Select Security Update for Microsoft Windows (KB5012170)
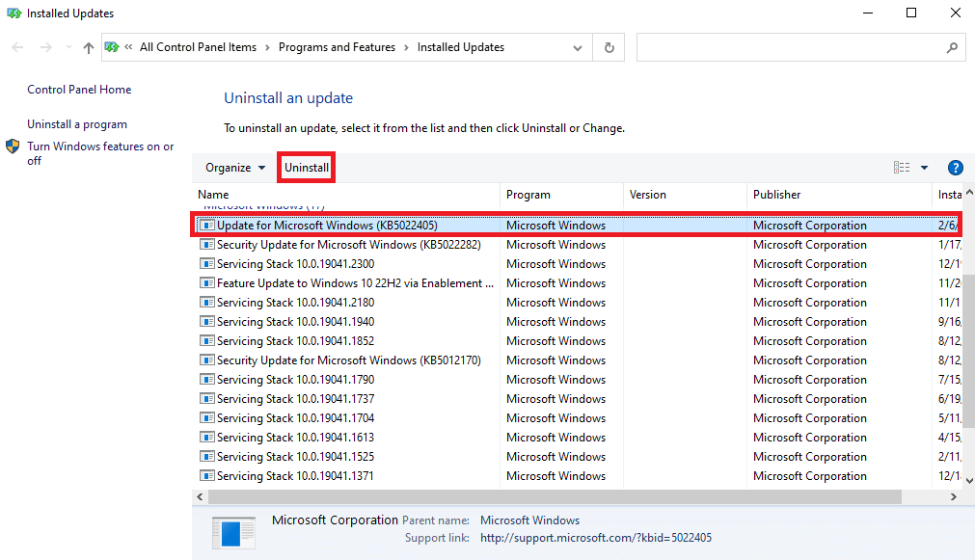Image resolution: width=975 pixels, height=560 pixels. point(577,360)
